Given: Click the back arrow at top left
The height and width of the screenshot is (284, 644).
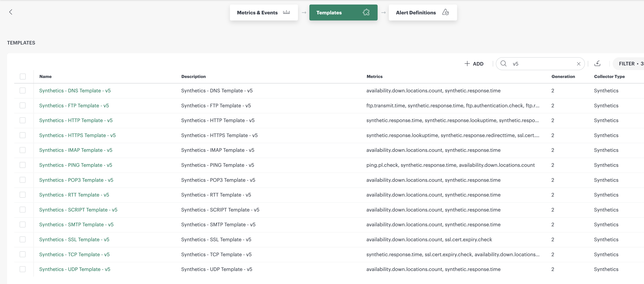Looking at the screenshot, I should coord(11,12).
